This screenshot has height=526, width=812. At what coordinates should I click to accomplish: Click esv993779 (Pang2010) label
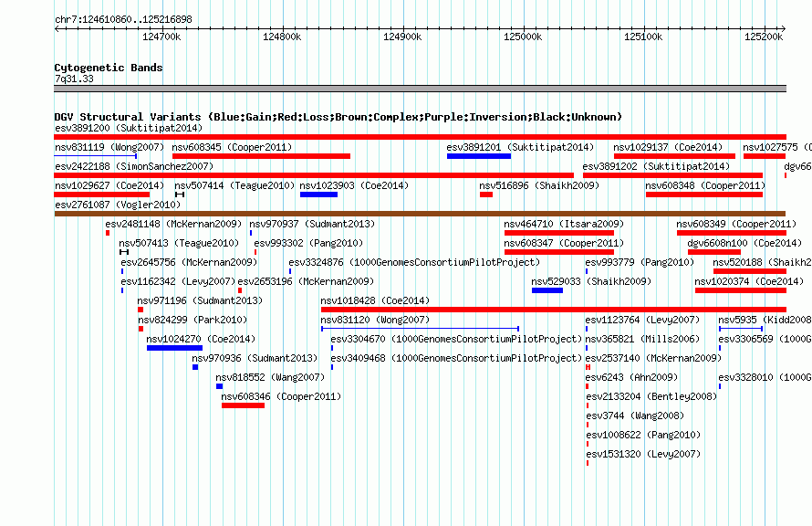(x=640, y=262)
